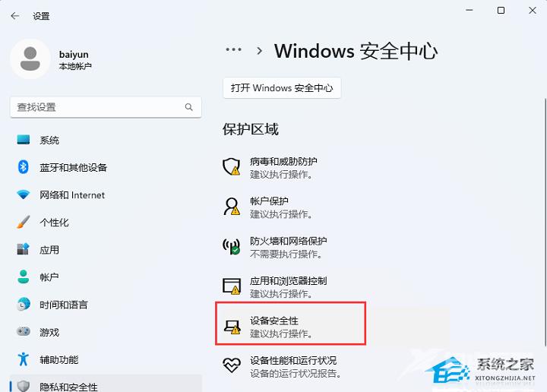Click the back arrow in title bar
Viewport: 547px width, 392px height.
(15, 16)
